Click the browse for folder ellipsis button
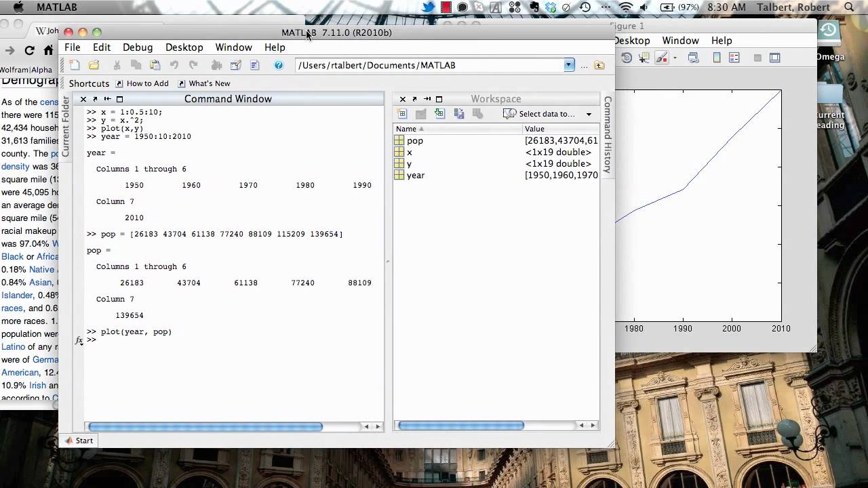The height and width of the screenshot is (488, 868). (x=584, y=66)
